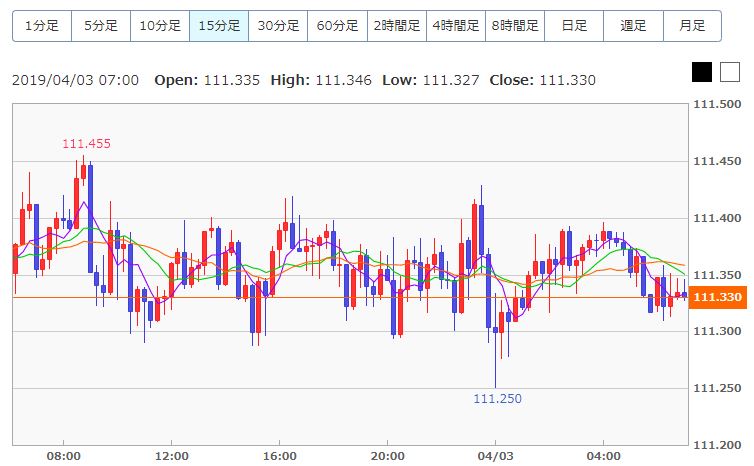Image resolution: width=754 pixels, height=466 pixels.
Task: Click the orange 111.330 current price tag
Action: coord(717,297)
